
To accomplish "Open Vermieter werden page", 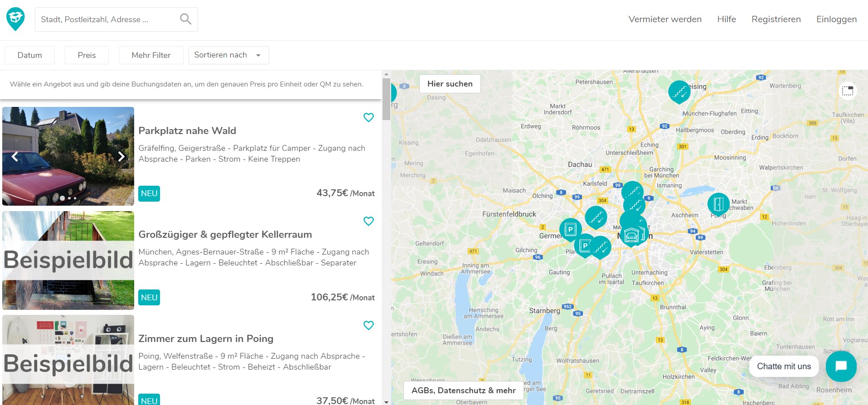I will point(665,19).
